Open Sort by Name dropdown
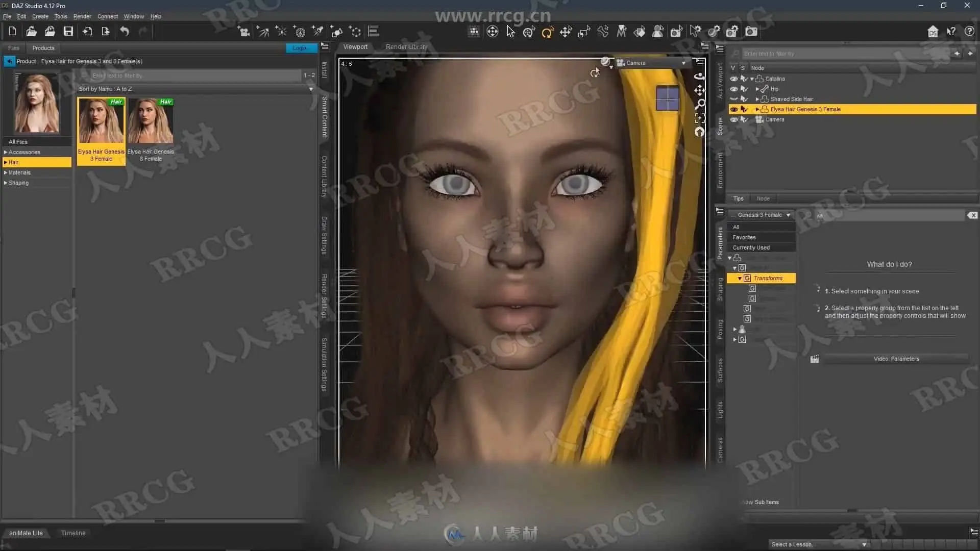 [x=311, y=89]
